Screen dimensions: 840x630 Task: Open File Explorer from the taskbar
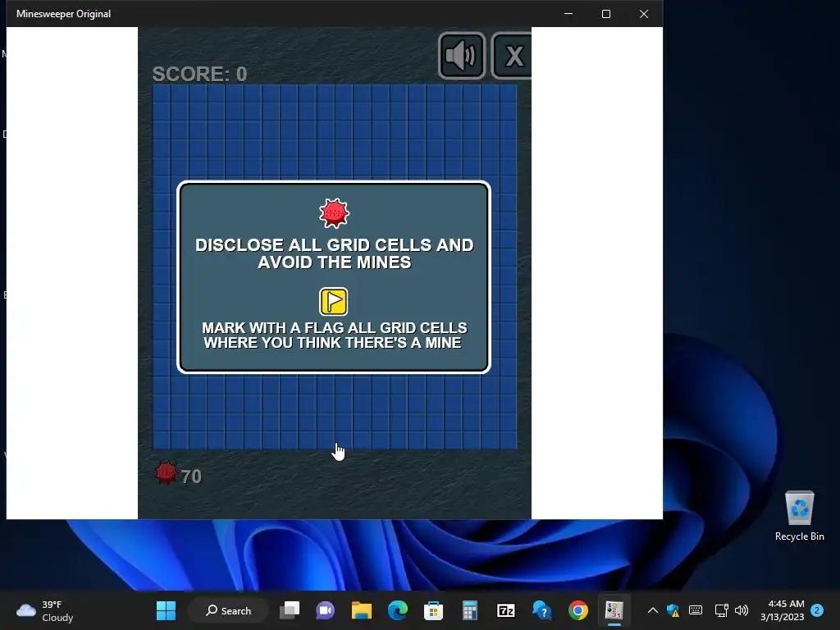point(362,610)
